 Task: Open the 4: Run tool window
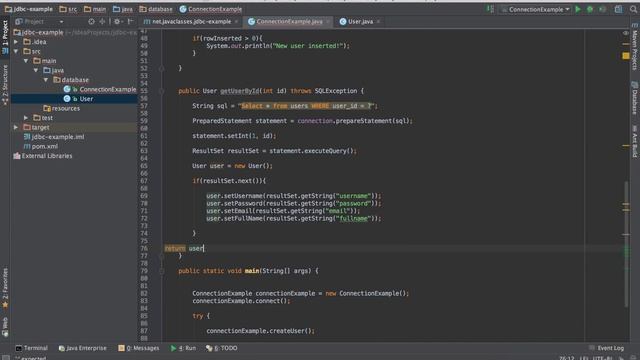(x=183, y=348)
